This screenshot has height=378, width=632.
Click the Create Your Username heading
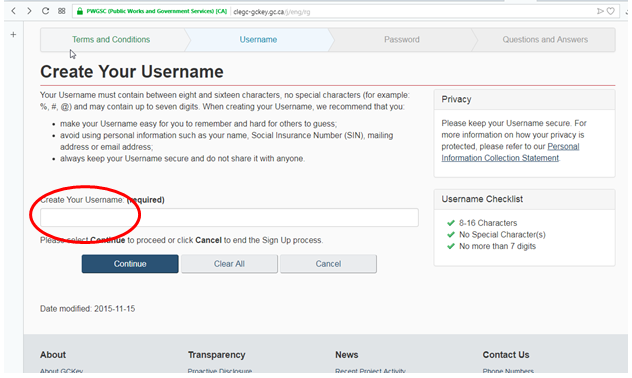pos(131,72)
